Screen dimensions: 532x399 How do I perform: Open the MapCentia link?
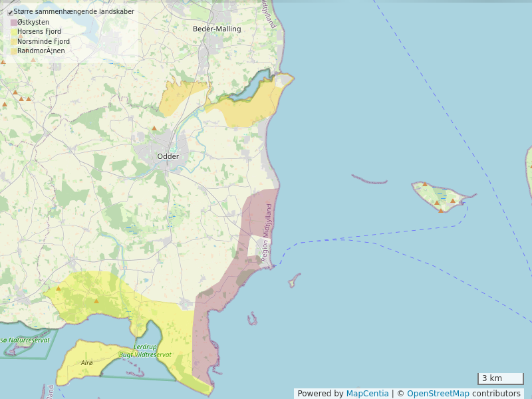[367, 394]
